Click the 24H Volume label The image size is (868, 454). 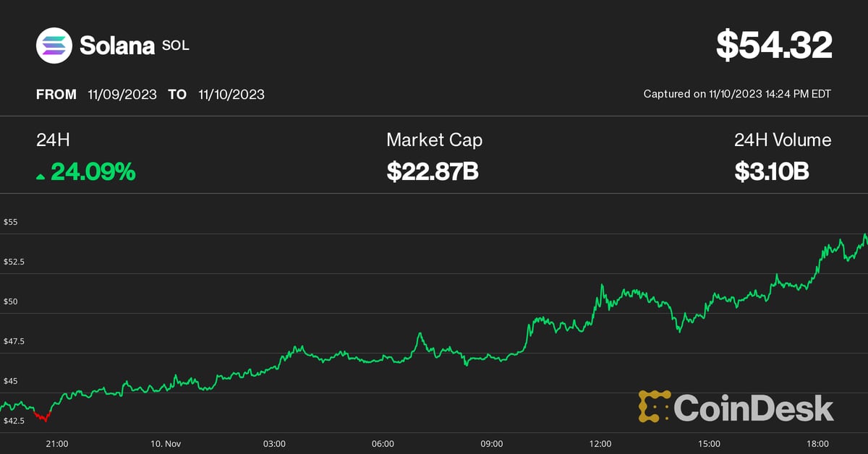(783, 140)
